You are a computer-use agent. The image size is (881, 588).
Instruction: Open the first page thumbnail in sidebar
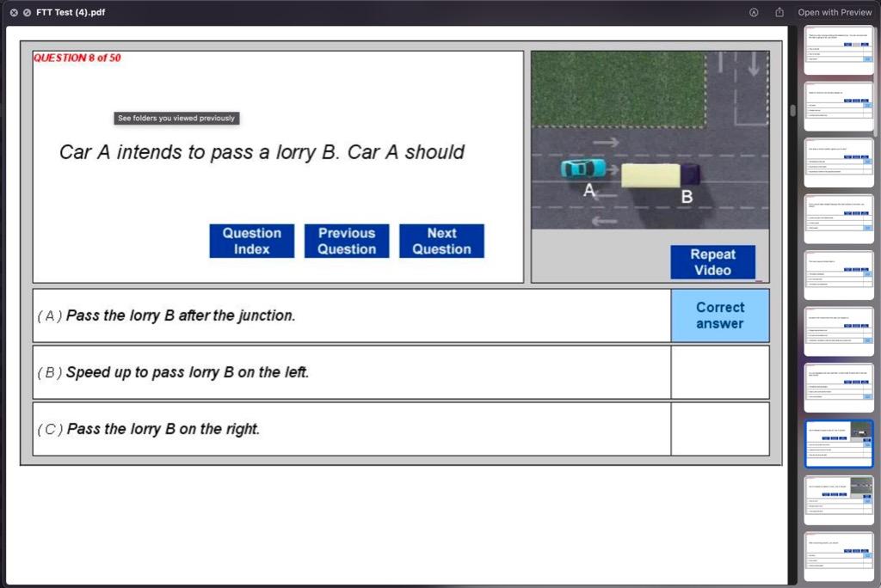(x=839, y=51)
